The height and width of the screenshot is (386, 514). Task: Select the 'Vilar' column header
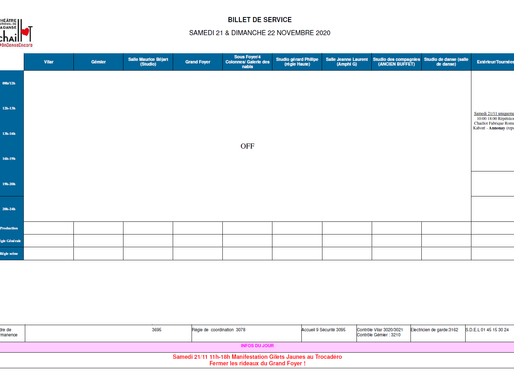(49, 62)
